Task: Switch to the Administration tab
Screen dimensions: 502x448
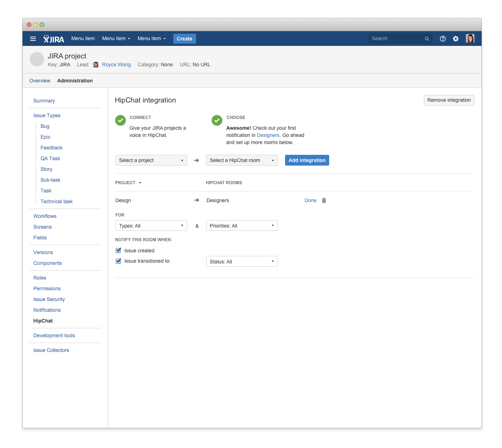Action: [x=75, y=81]
